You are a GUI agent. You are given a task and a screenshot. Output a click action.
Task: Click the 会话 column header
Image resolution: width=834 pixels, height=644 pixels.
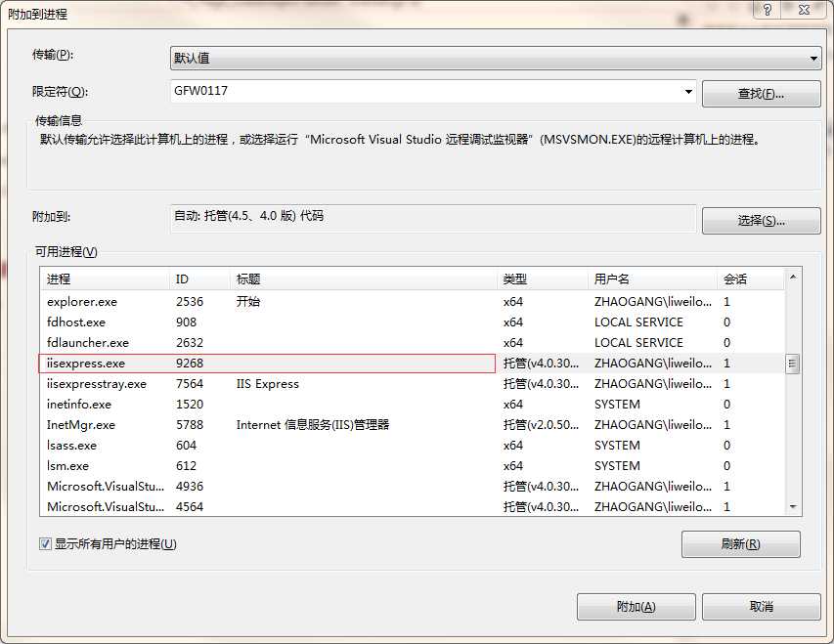[751, 279]
